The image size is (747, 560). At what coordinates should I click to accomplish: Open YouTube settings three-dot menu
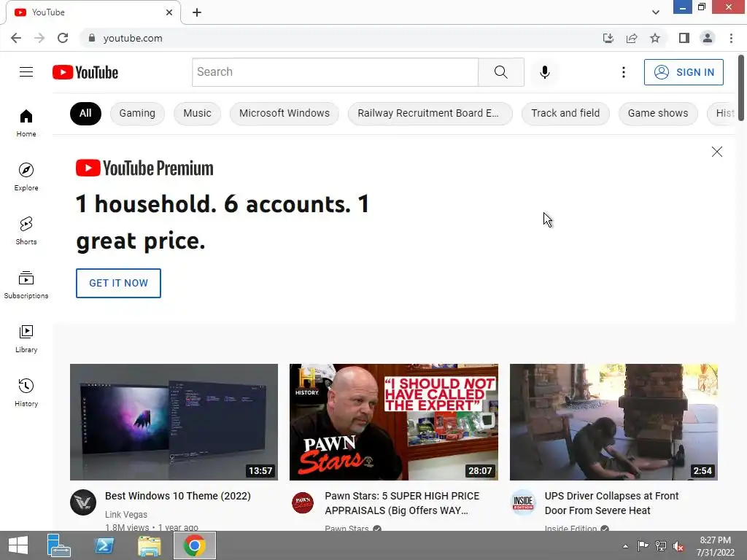623,72
